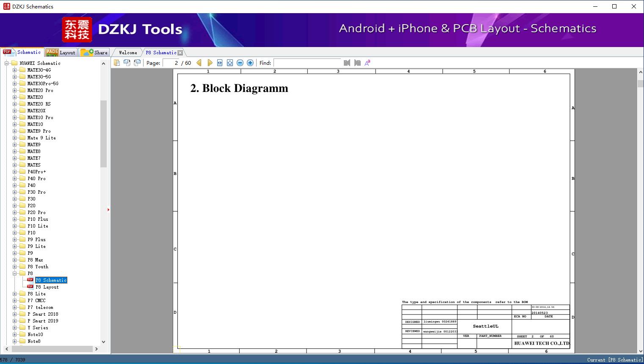Fit whole page in view icon
Viewport: 644px width, 364px height.
click(230, 63)
